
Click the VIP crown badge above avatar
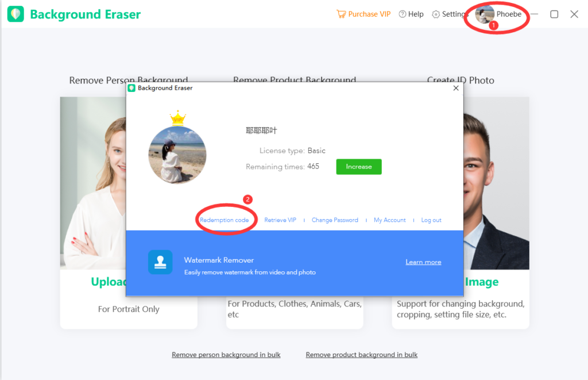[x=178, y=117]
